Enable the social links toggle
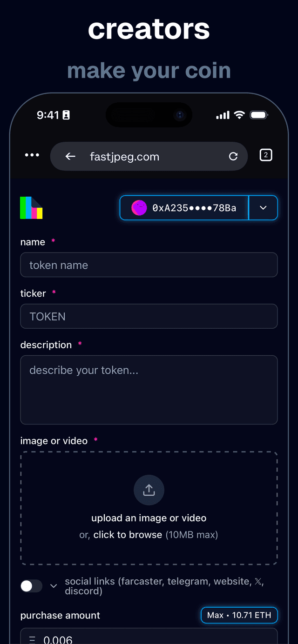 click(x=31, y=586)
